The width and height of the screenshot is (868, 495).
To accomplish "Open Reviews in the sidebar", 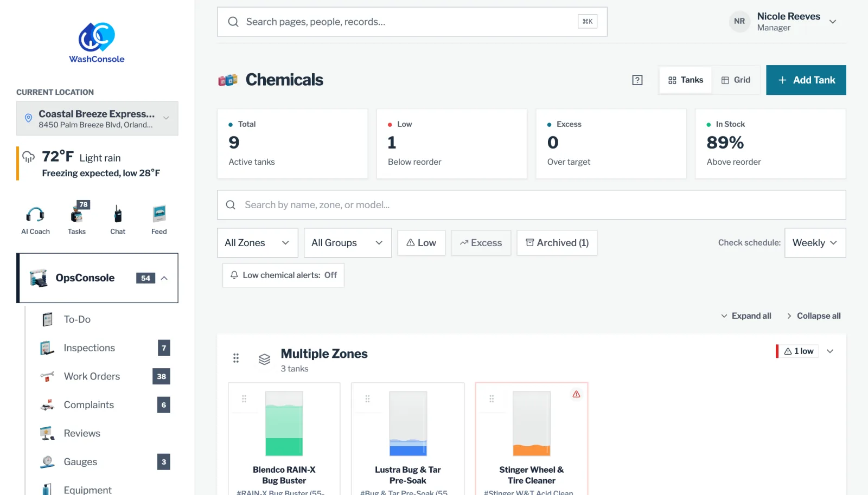I will (98, 433).
